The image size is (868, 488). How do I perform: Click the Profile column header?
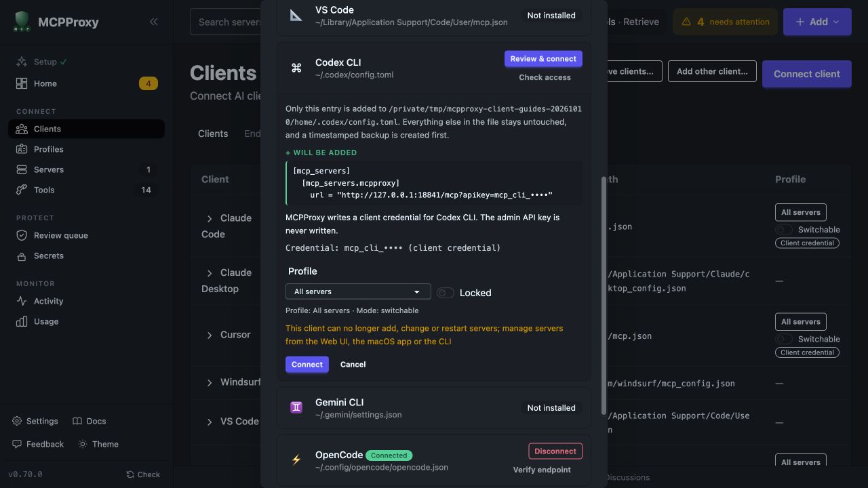[x=790, y=180]
